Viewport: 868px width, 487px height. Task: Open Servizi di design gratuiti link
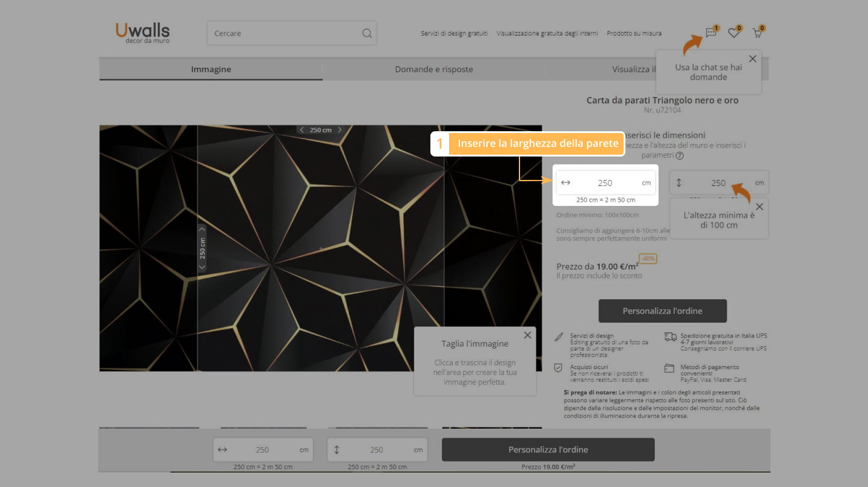coord(454,34)
